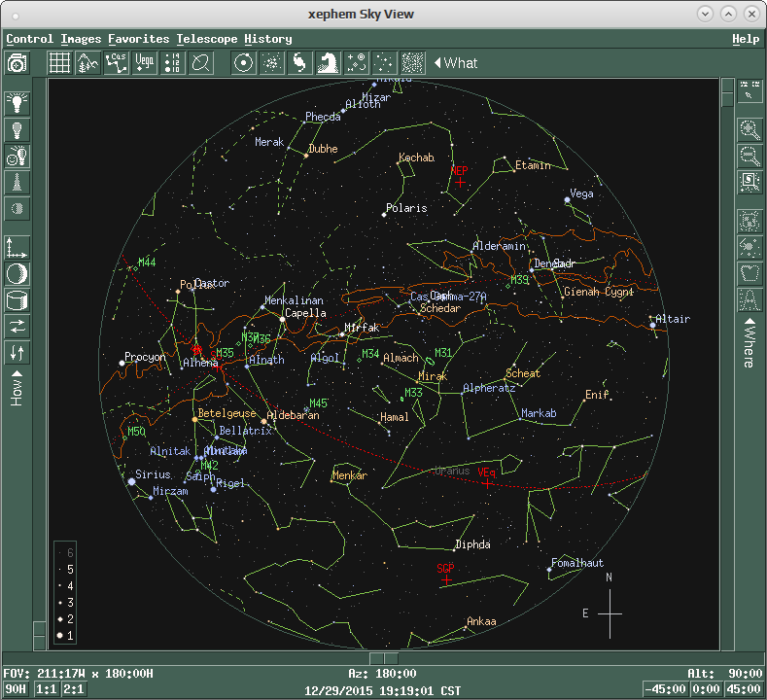Flip the view top-bottom arrows icon

pyautogui.click(x=17, y=353)
